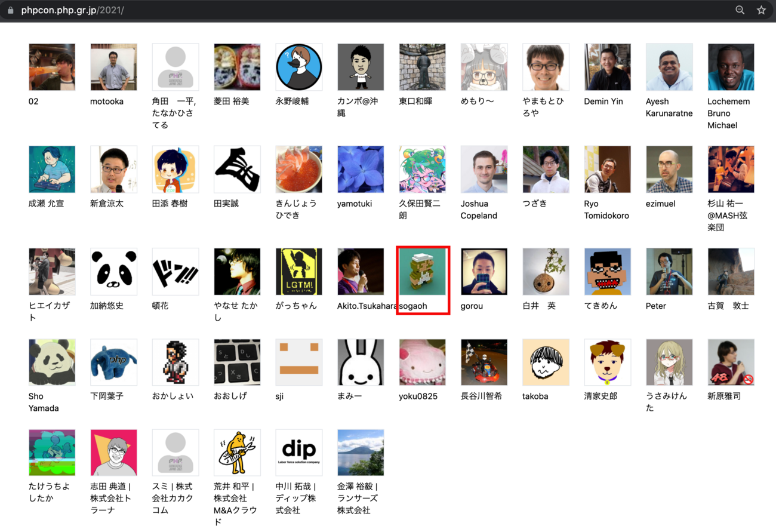Click Ayesh Karunaratne's profile photo

(669, 67)
